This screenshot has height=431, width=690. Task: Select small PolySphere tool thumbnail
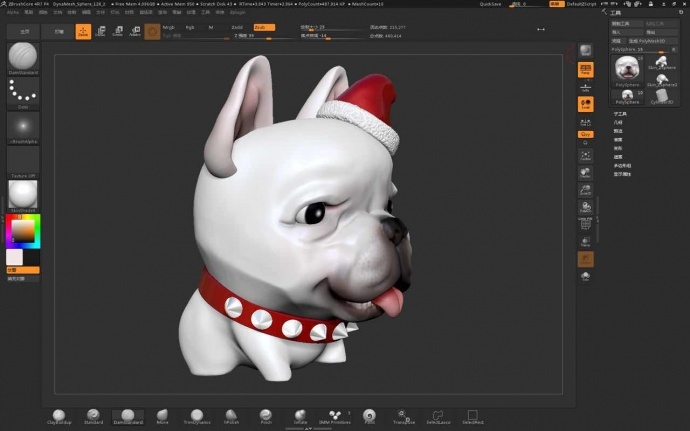[x=627, y=97]
